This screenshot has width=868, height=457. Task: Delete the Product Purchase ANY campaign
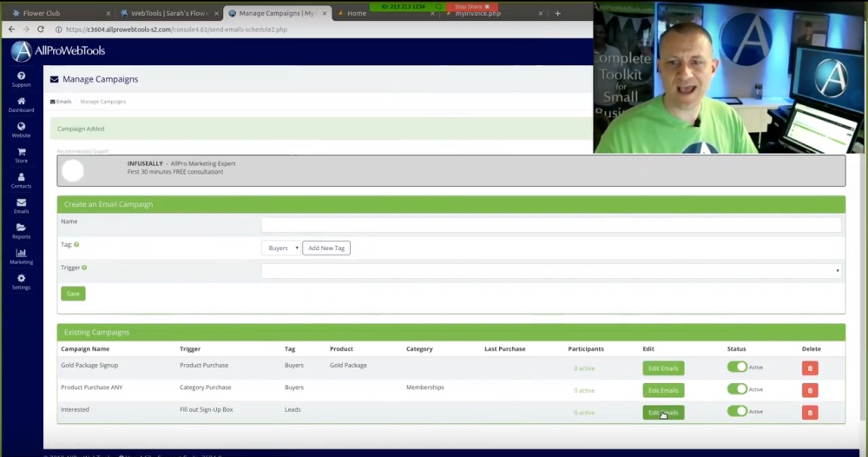[x=810, y=390]
